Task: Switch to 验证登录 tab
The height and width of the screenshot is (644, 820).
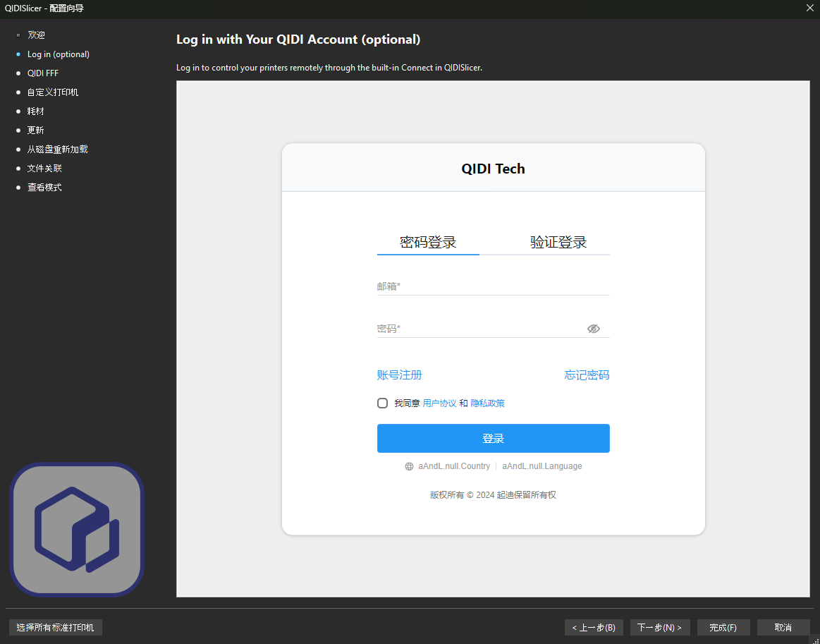Action: coord(558,243)
